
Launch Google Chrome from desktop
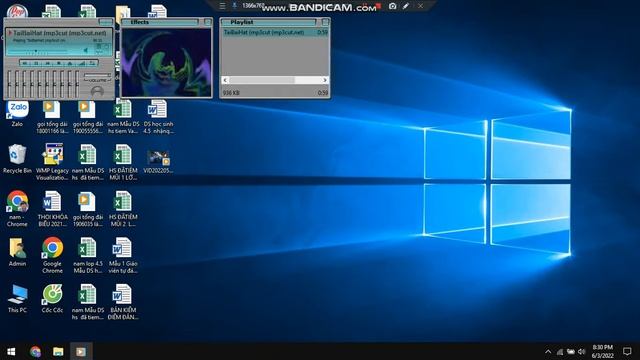tap(52, 255)
